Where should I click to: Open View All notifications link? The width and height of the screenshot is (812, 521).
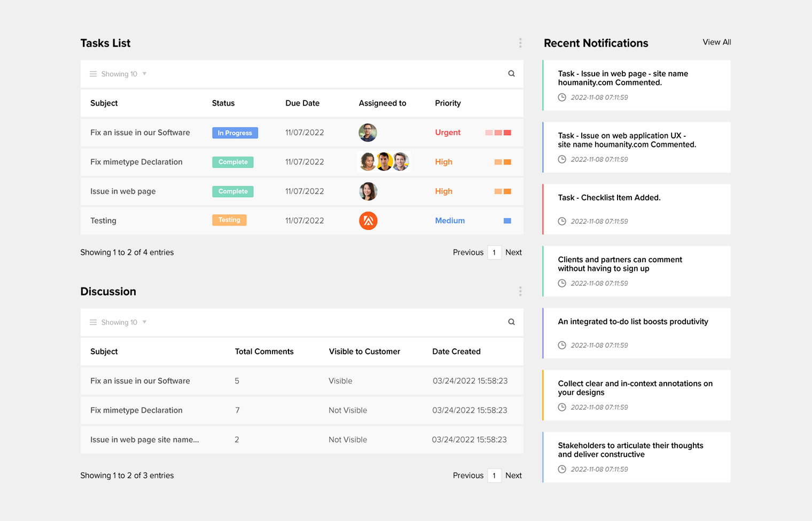716,42
